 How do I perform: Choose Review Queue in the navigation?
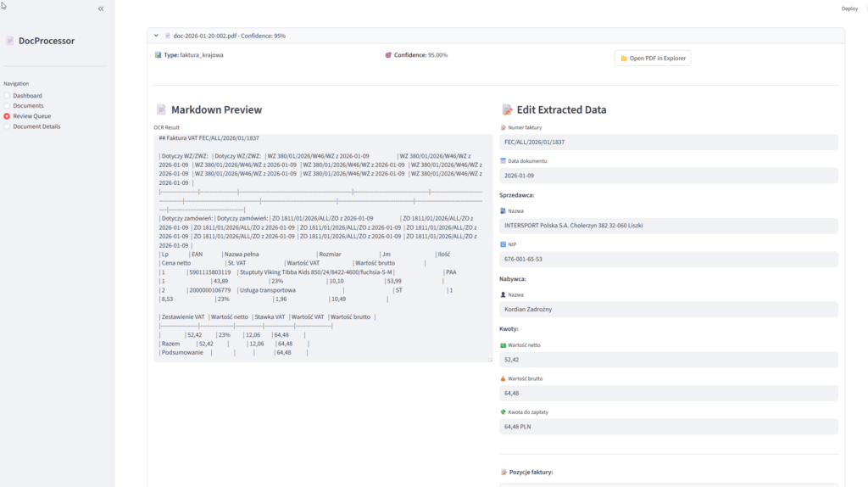[x=8, y=116]
